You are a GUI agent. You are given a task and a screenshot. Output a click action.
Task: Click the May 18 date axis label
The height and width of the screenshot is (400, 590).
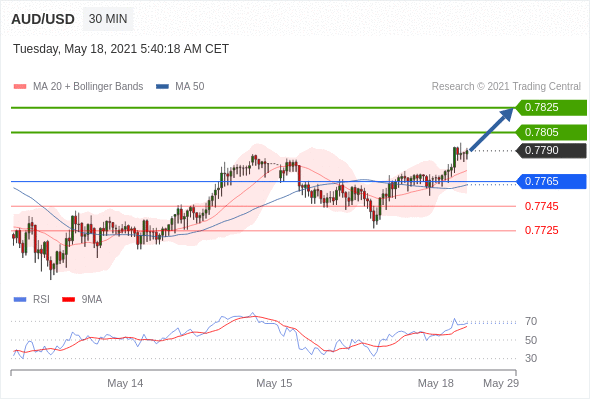435,383
